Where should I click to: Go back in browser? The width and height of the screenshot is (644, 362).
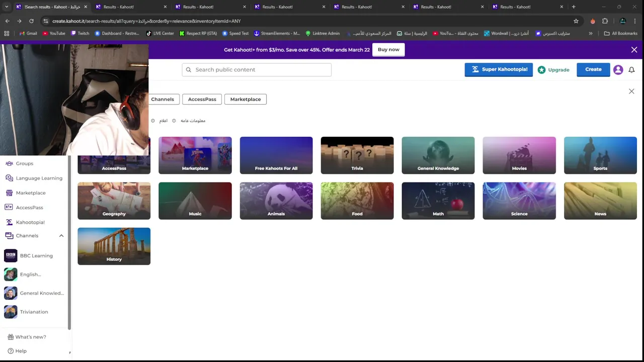pos(7,21)
